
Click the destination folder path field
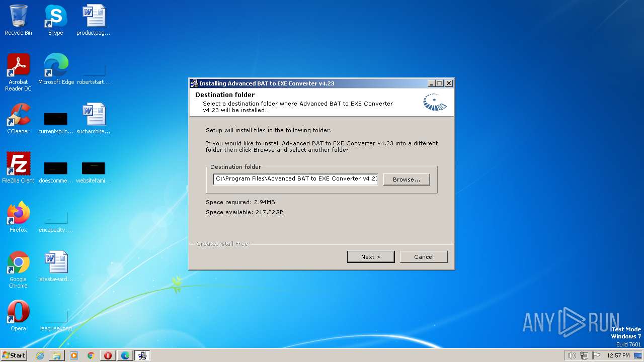[295, 178]
